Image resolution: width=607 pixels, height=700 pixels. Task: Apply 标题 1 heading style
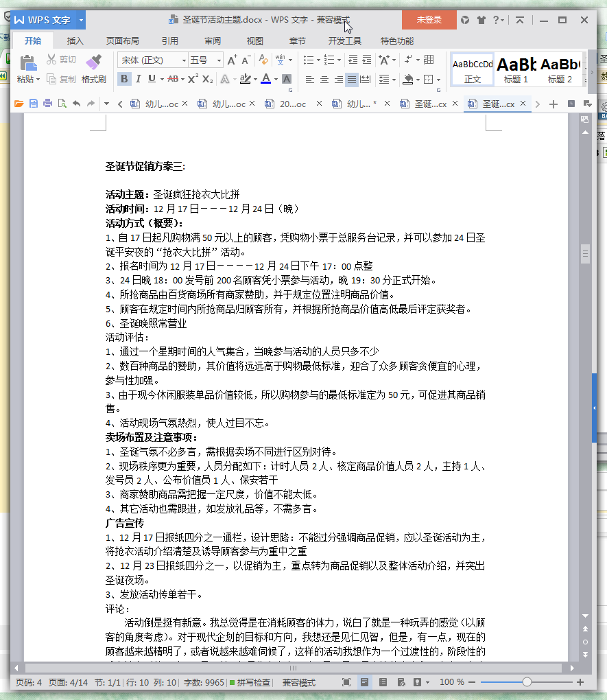516,69
